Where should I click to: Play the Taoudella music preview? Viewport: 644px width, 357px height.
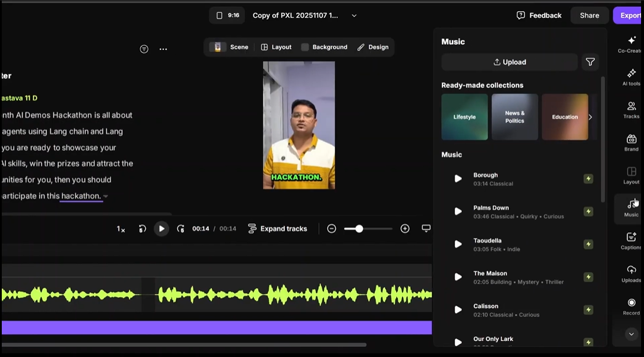458,244
